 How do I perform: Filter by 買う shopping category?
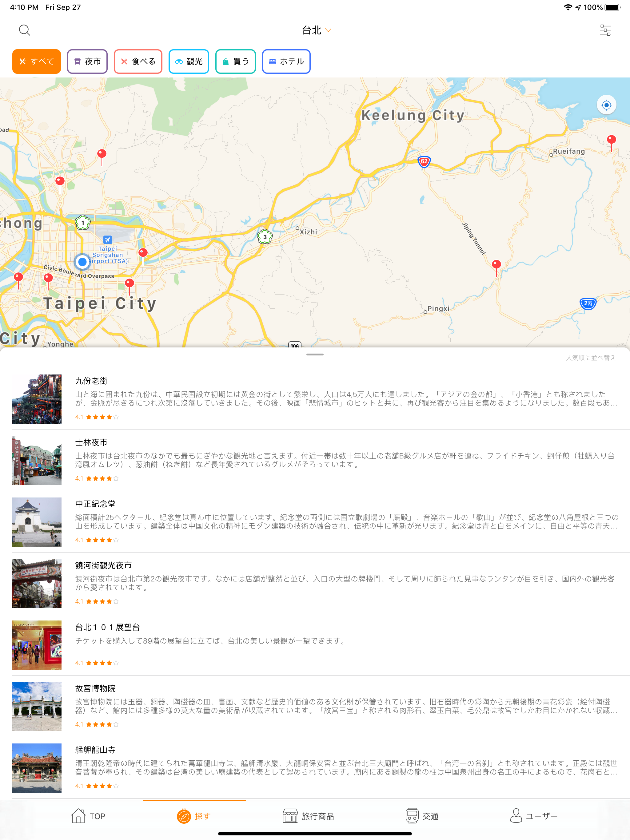pyautogui.click(x=235, y=61)
